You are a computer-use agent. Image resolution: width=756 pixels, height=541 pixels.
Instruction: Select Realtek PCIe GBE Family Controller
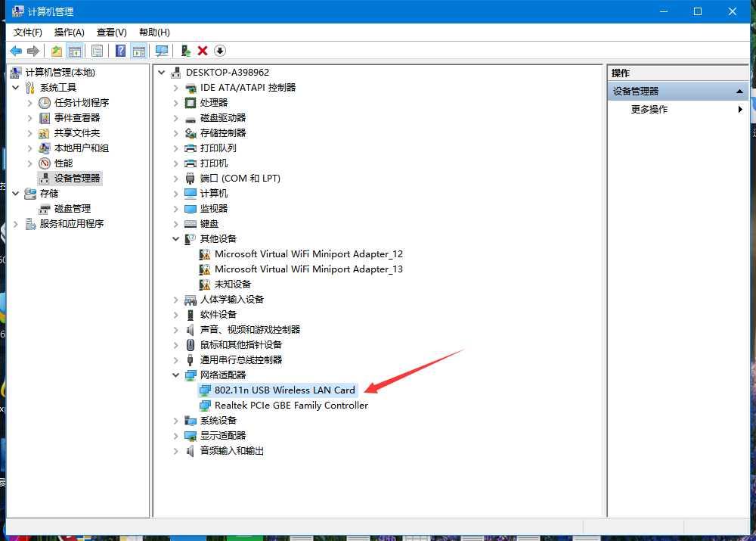[x=291, y=406]
